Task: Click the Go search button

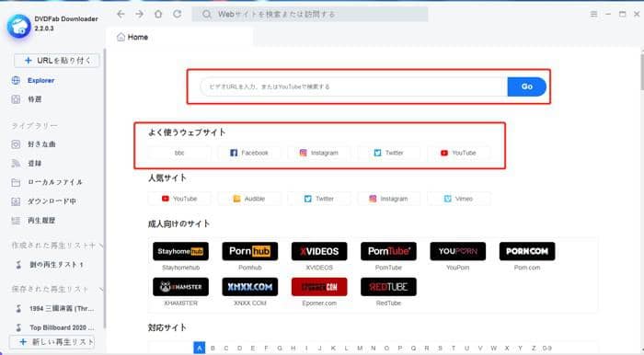Action: coord(527,86)
